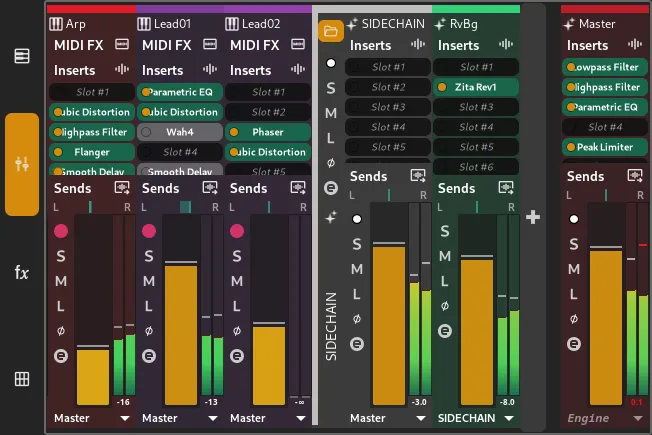Open Lead01 output routing dropdown
This screenshot has width=652, height=435.
click(180, 418)
